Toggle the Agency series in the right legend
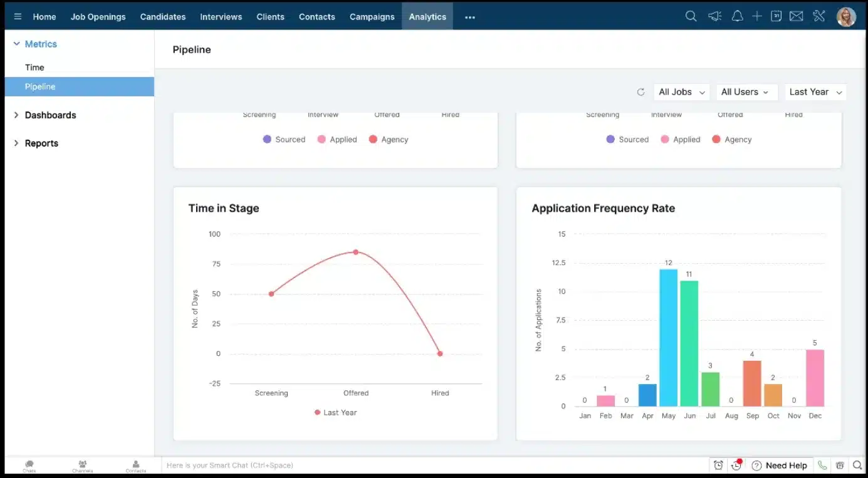This screenshot has width=868, height=478. pos(731,139)
